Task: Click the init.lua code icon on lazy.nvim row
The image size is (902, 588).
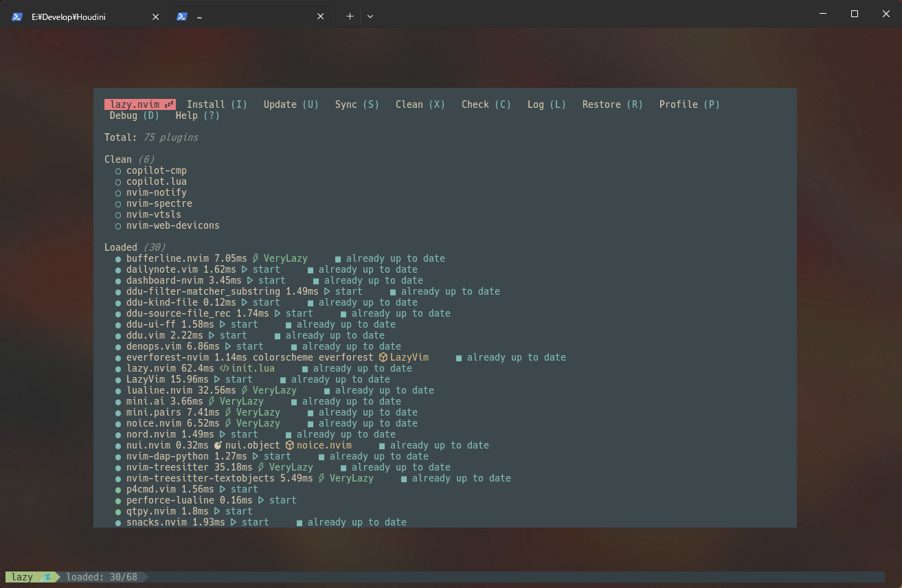Action: point(224,368)
